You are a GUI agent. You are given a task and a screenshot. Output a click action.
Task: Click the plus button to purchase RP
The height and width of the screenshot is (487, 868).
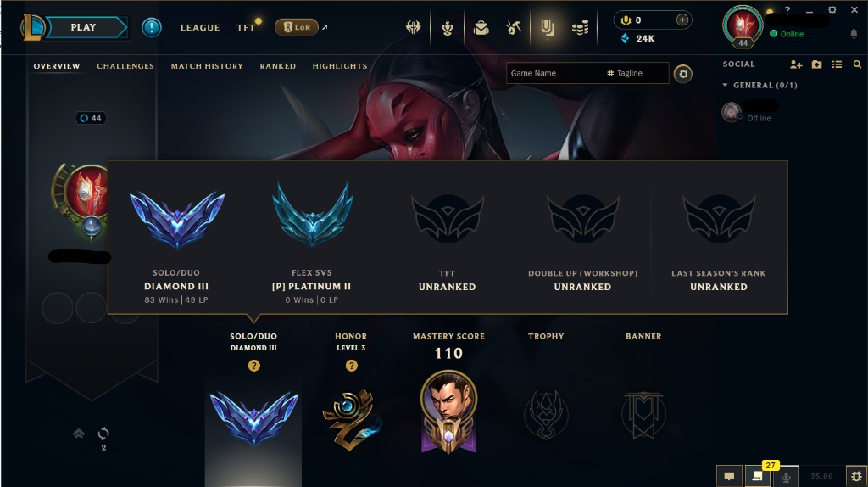682,20
